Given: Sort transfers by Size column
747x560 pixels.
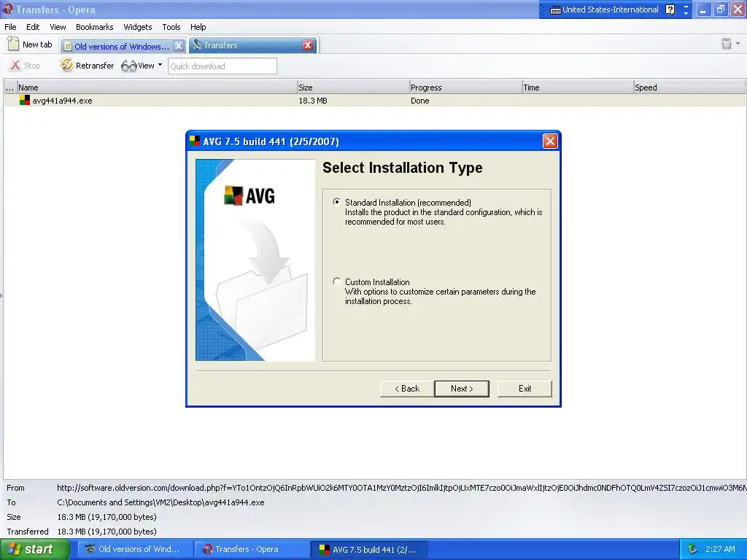Looking at the screenshot, I should (353, 87).
